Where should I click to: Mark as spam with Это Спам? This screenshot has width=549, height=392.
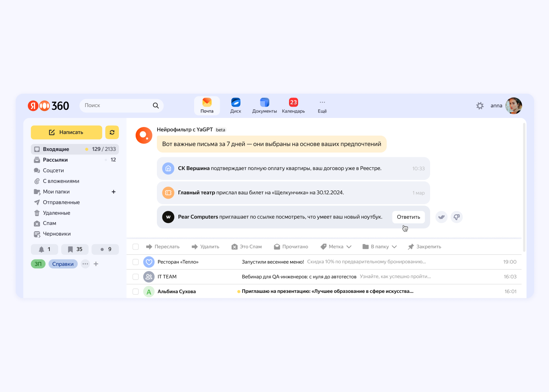[247, 247]
